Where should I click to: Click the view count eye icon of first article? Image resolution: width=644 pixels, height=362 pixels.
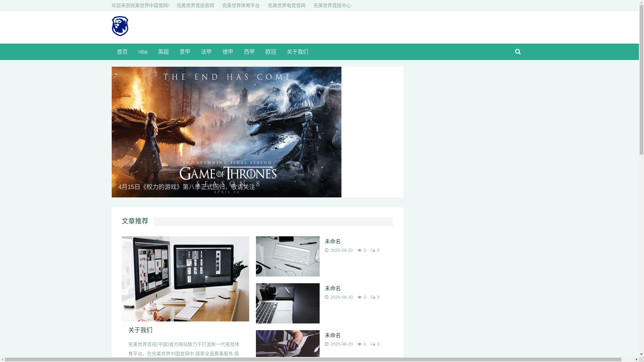pos(360,250)
